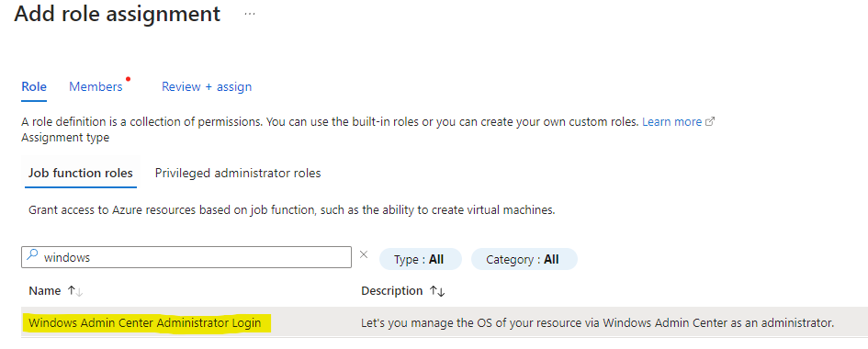868x349 pixels.
Task: Click the external-link icon after Learn more
Action: coord(710,121)
